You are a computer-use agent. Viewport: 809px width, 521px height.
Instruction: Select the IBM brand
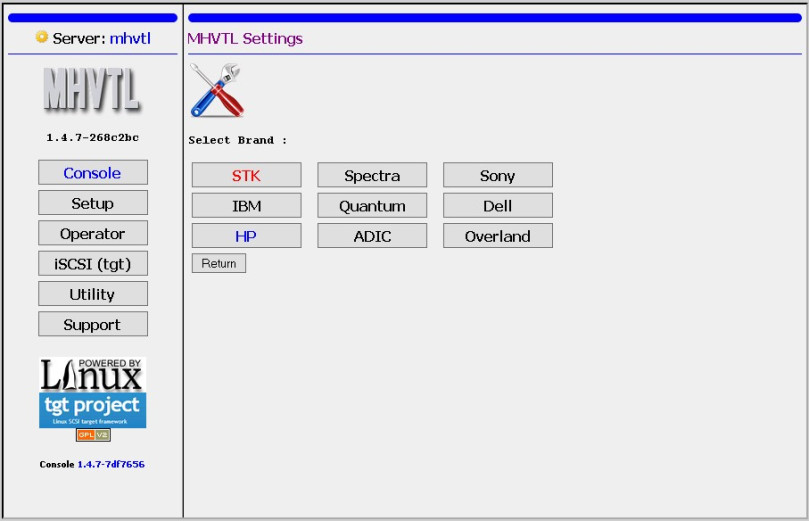click(x=247, y=205)
